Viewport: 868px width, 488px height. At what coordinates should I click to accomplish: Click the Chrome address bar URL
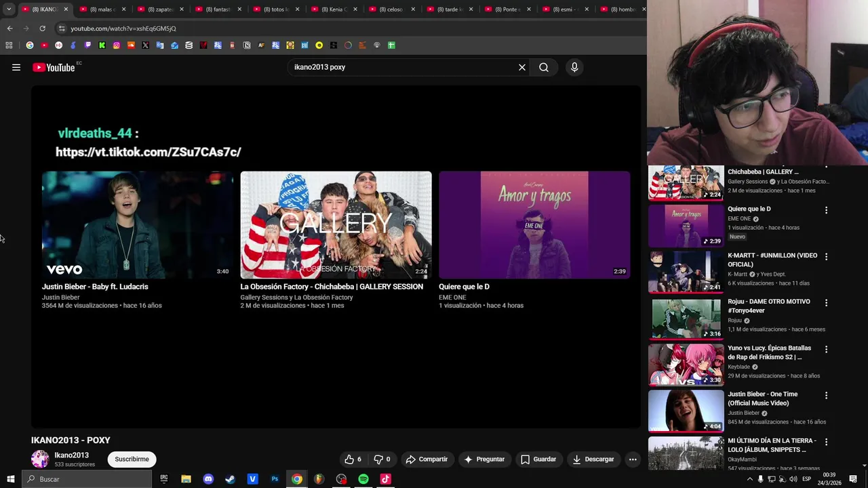(x=123, y=28)
